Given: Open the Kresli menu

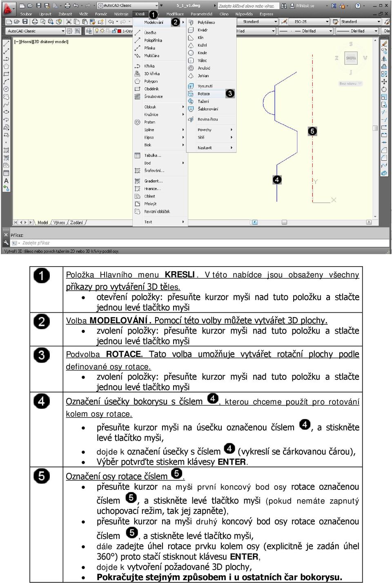Looking at the screenshot, I should (x=140, y=14).
